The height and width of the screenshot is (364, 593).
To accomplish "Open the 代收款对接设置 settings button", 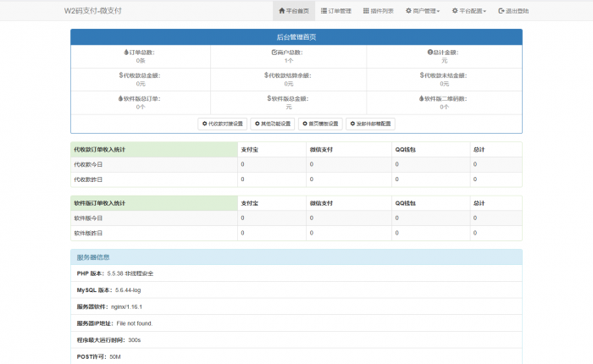I will 222,124.
